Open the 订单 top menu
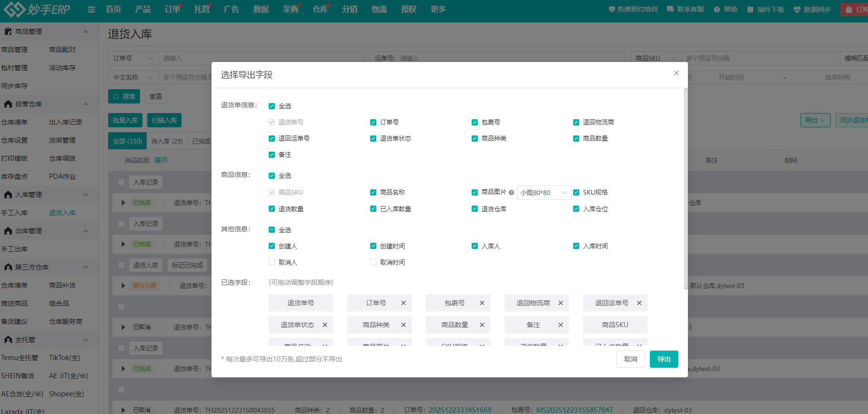Screen dimensions: 868x414 [x=172, y=10]
